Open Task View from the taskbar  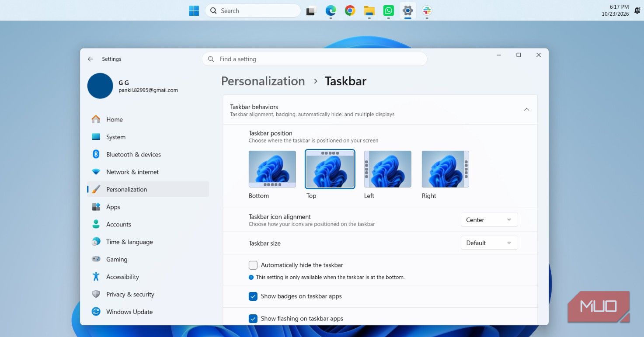[311, 11]
